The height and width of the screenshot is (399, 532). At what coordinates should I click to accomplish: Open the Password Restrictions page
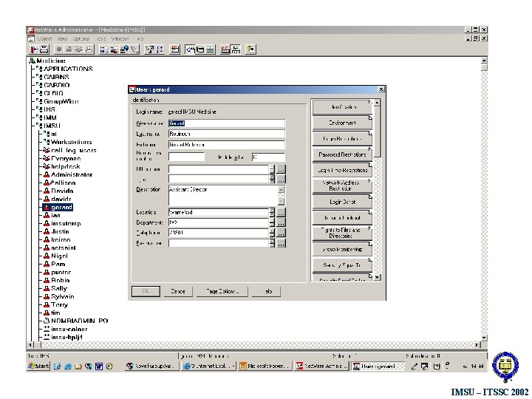coord(342,154)
